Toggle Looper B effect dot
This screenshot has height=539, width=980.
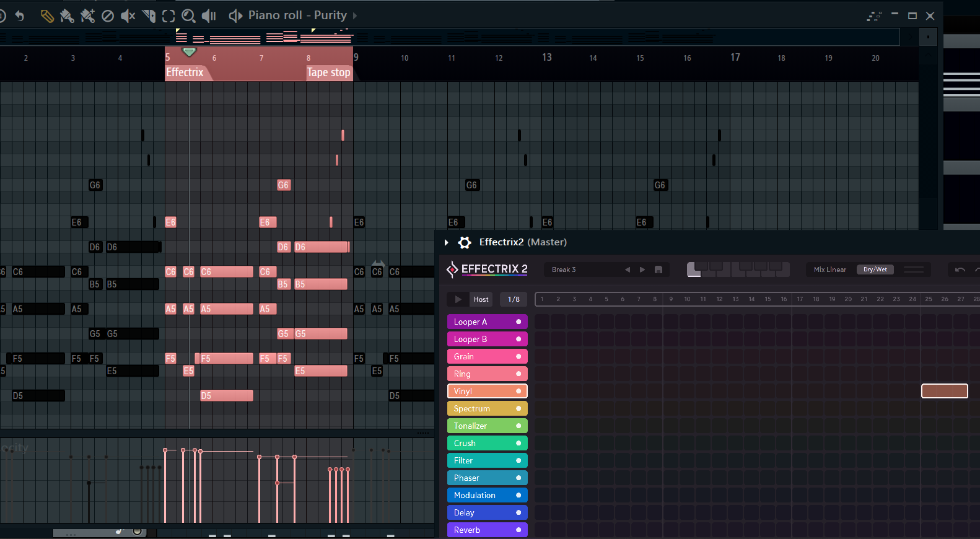coord(518,339)
